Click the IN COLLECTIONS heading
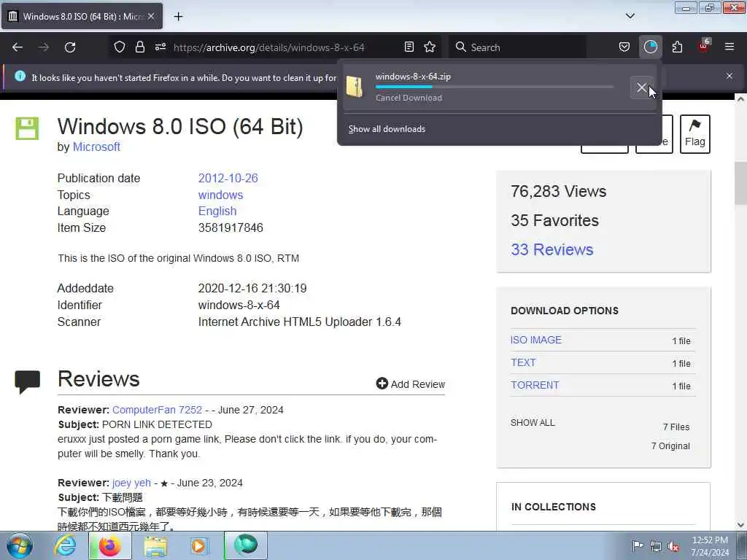Viewport: 747px width, 560px height. click(554, 507)
